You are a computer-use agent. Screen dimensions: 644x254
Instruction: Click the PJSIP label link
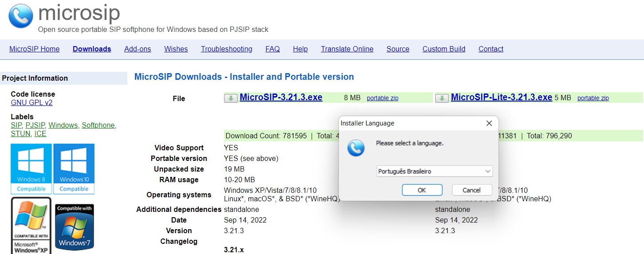(35, 125)
